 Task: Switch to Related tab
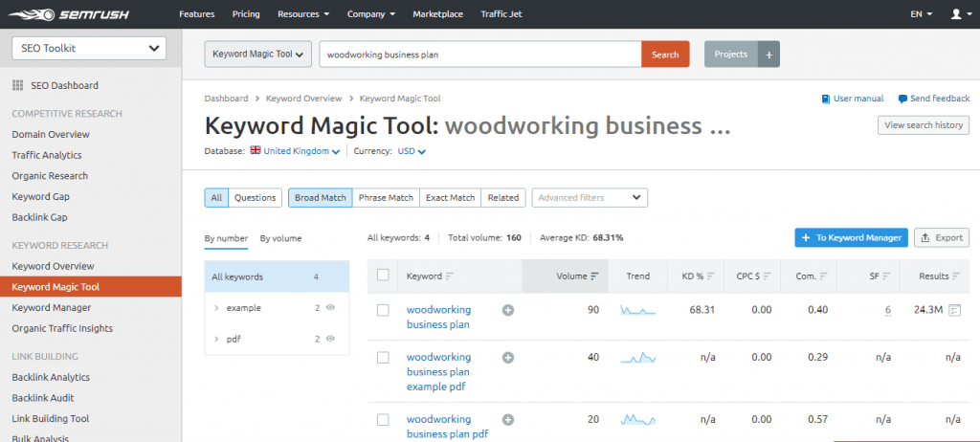(503, 197)
